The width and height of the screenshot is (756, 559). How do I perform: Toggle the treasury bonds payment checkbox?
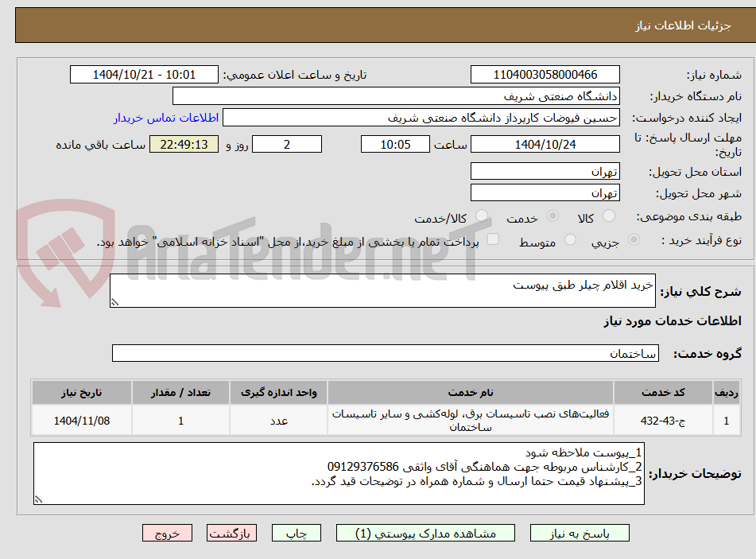pyautogui.click(x=493, y=239)
